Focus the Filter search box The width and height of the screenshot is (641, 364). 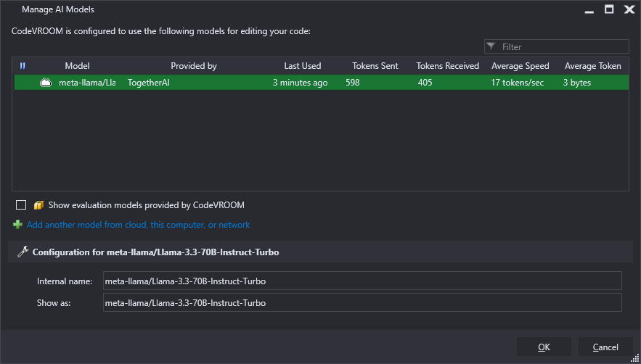(556, 46)
